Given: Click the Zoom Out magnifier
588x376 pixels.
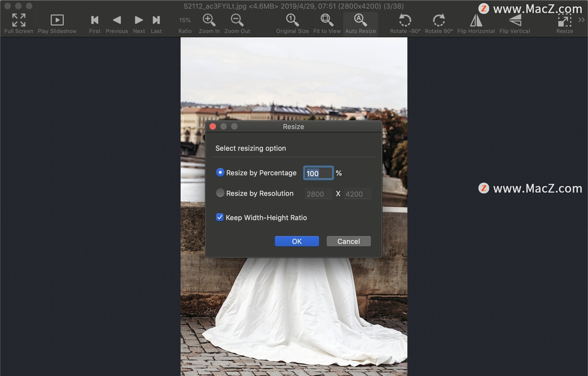Looking at the screenshot, I should pyautogui.click(x=237, y=20).
